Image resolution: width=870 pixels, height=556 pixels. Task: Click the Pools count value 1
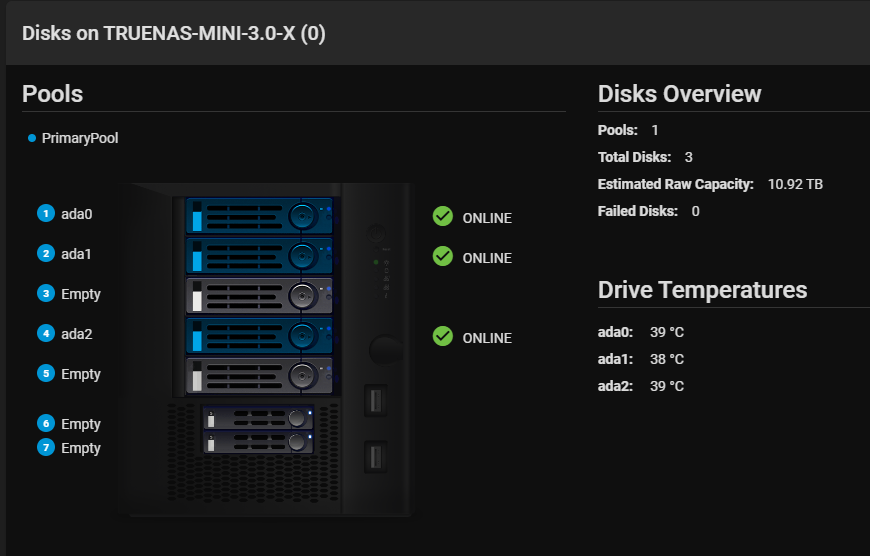point(655,130)
